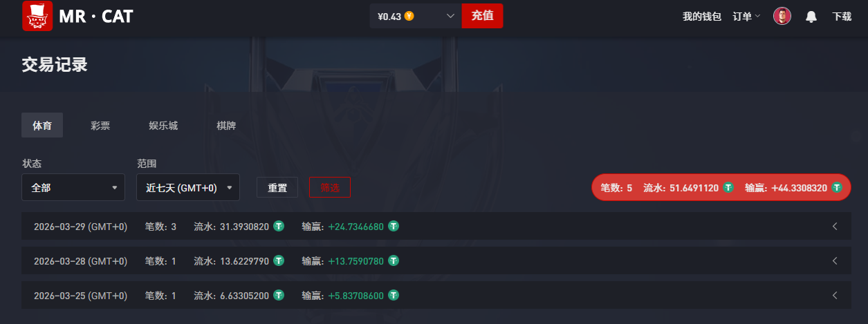The height and width of the screenshot is (324, 868).
Task: Expand the 2026-03-28 record row chevron
Action: point(835,260)
